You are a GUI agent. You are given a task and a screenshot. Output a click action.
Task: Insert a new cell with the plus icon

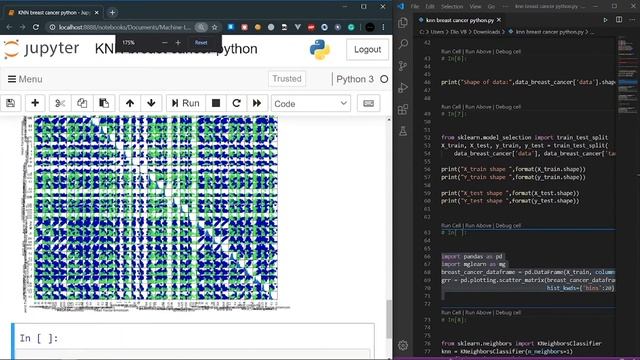click(35, 103)
